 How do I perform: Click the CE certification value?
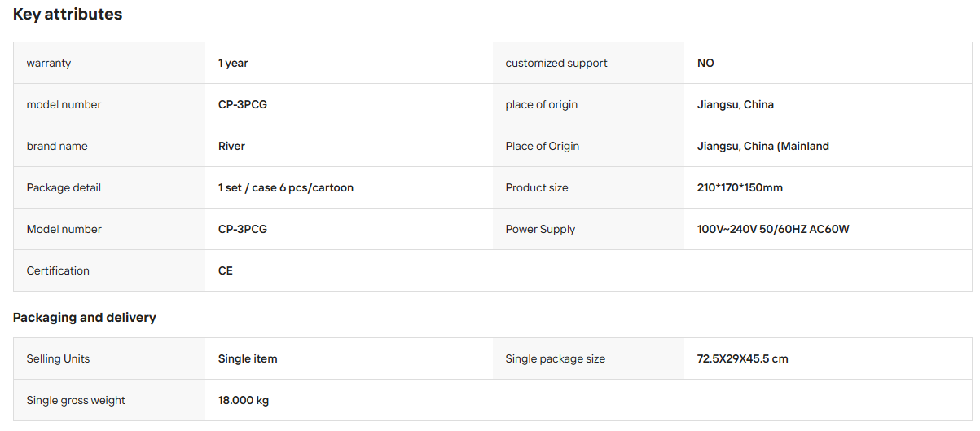coord(226,270)
